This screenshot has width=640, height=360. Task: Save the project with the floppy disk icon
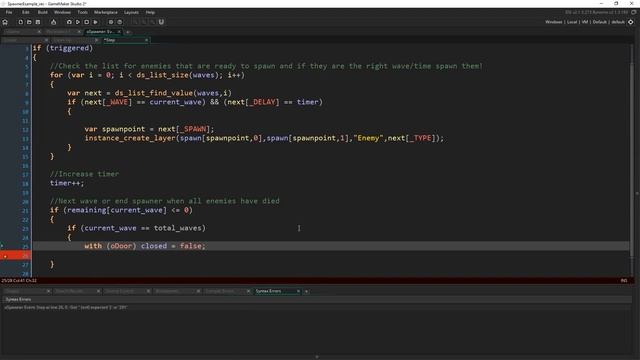pyautogui.click(x=38, y=22)
